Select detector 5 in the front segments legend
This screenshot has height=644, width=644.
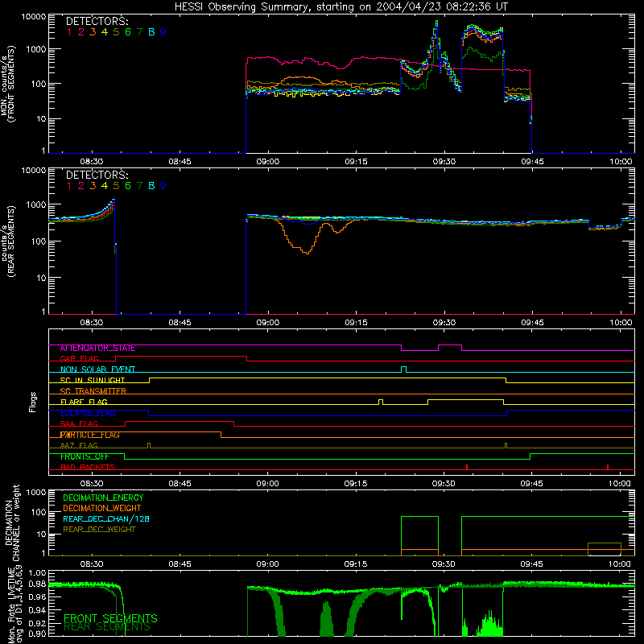click(x=116, y=32)
